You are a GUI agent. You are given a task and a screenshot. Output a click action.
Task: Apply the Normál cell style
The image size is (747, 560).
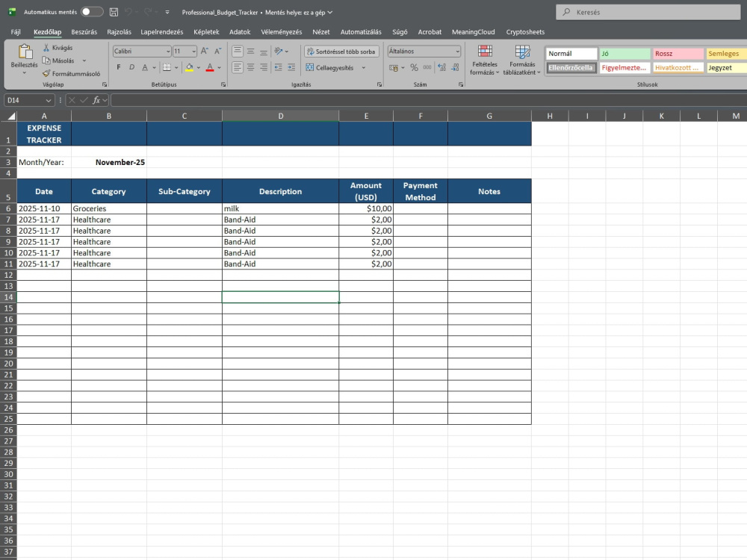tap(571, 53)
